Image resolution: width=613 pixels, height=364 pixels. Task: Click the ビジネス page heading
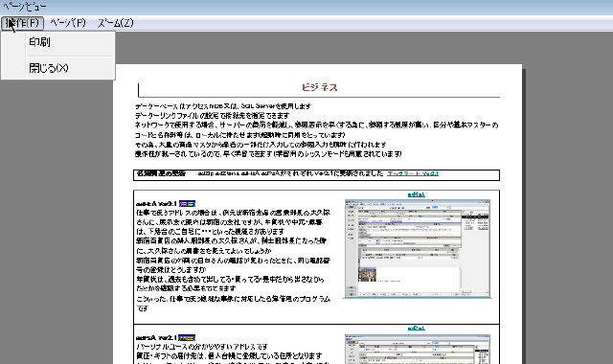[319, 87]
